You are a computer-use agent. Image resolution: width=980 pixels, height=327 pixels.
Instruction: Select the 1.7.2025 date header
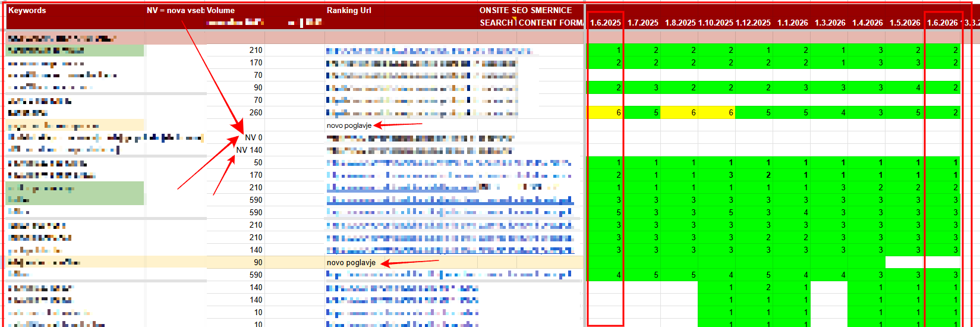tap(642, 23)
